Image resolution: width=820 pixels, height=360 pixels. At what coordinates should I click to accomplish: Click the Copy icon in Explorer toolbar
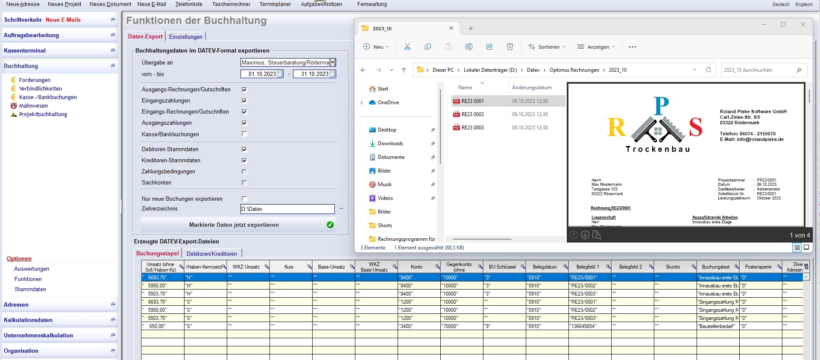point(428,47)
